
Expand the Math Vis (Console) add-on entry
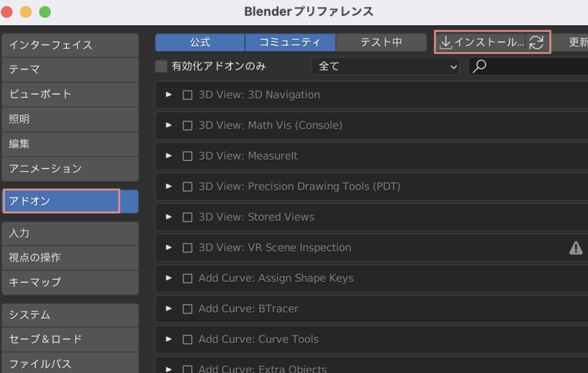pyautogui.click(x=169, y=125)
